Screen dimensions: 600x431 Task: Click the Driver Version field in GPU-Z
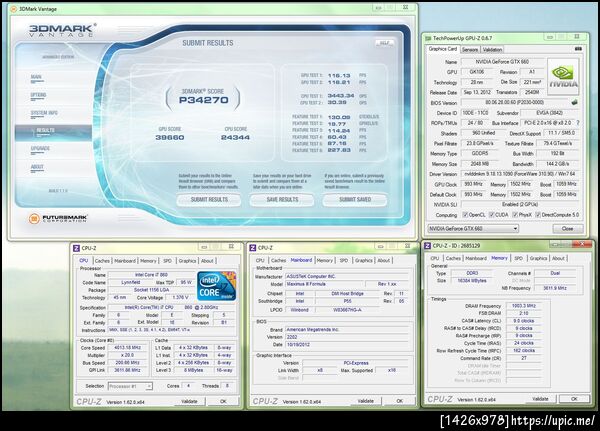pyautogui.click(x=520, y=174)
